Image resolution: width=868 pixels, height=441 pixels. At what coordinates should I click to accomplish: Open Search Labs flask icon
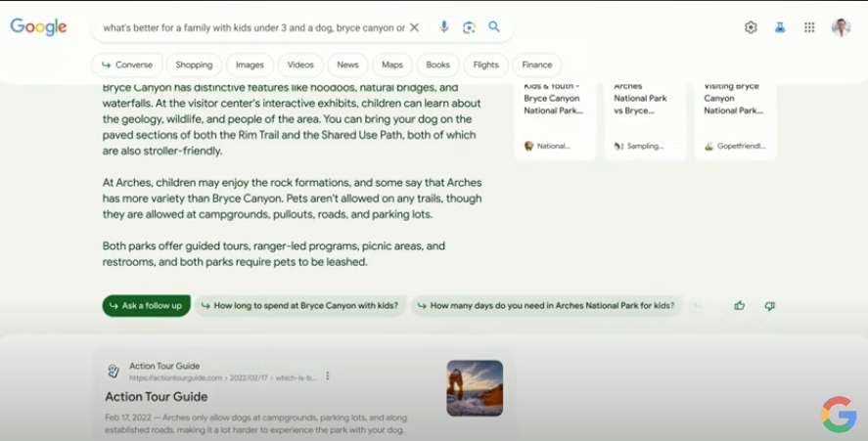[780, 27]
